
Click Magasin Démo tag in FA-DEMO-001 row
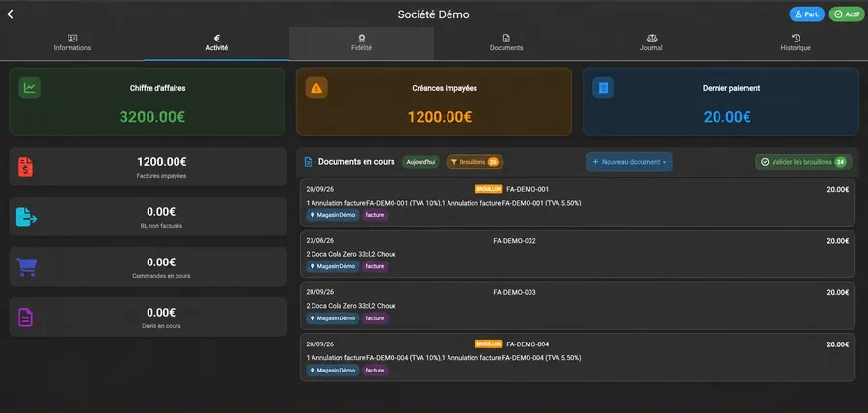(332, 215)
